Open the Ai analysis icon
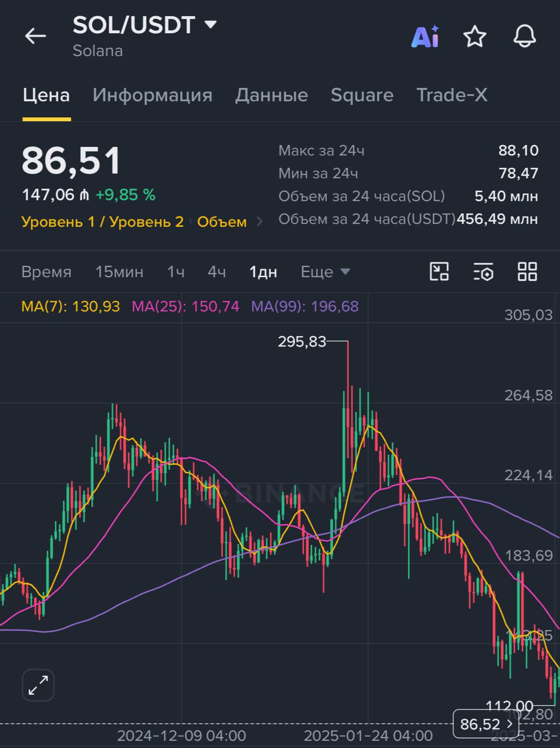This screenshot has height=748, width=560. pyautogui.click(x=425, y=36)
